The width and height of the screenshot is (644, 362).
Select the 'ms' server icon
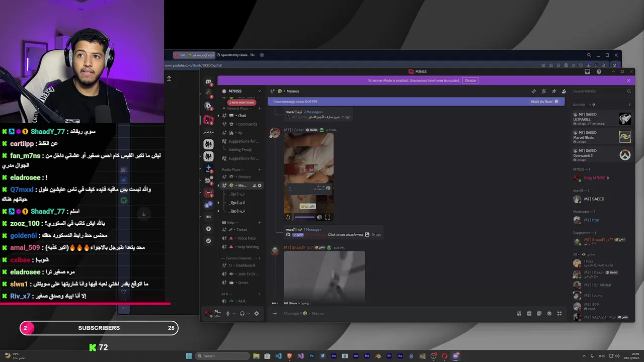[208, 217]
